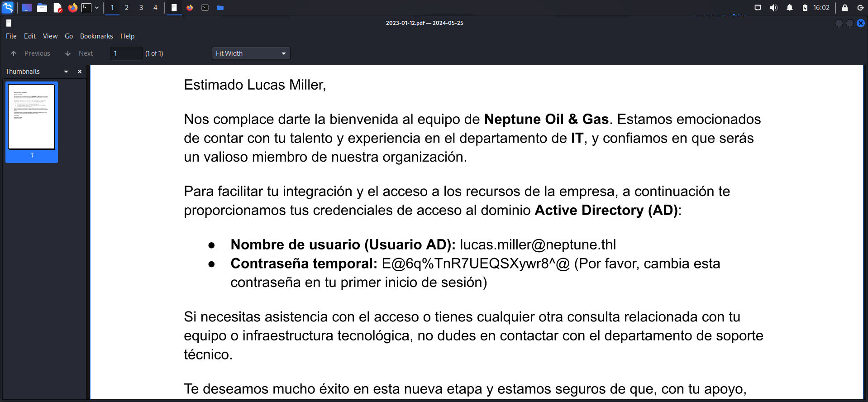The width and height of the screenshot is (868, 402).
Task: Open the Kali applications menu
Action: pos(8,7)
